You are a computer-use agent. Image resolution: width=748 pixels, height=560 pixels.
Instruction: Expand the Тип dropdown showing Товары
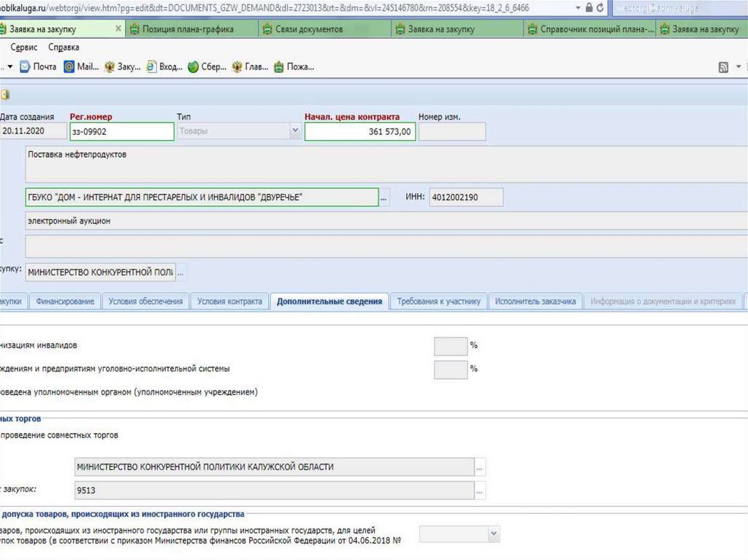(x=295, y=131)
